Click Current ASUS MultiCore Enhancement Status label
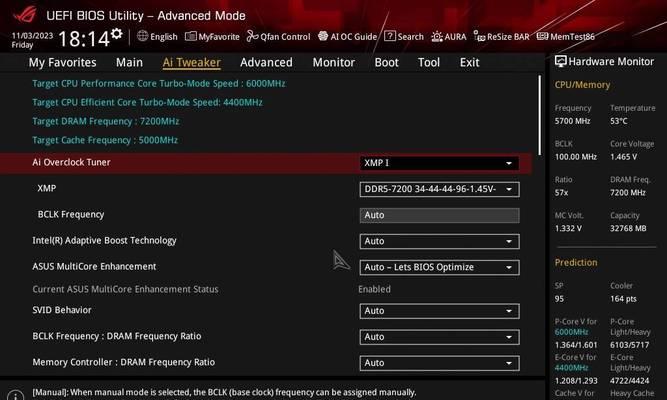 pyautogui.click(x=125, y=289)
